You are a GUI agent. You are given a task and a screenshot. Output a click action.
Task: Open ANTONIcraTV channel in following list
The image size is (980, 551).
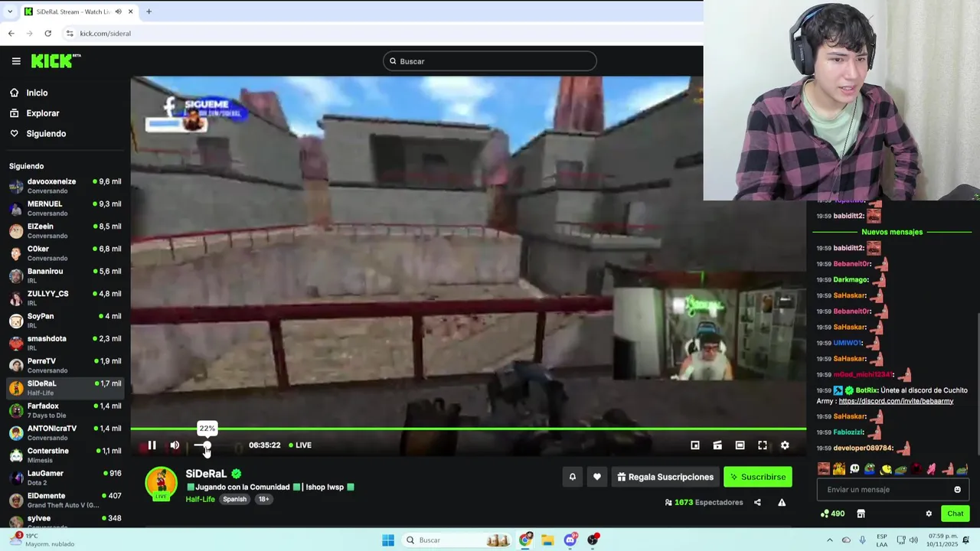pos(65,433)
